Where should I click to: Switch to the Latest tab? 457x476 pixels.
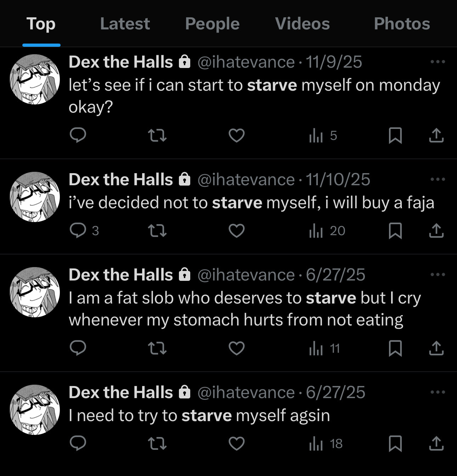point(125,24)
